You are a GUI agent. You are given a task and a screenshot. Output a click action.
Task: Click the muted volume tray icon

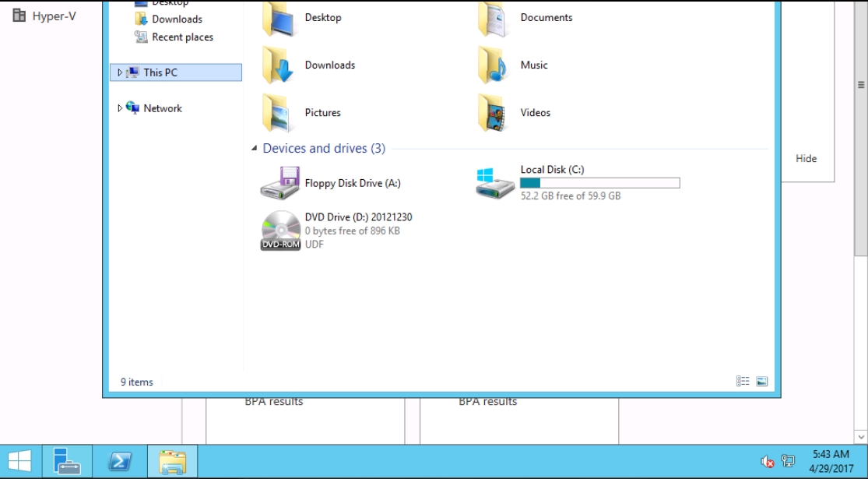(x=768, y=462)
